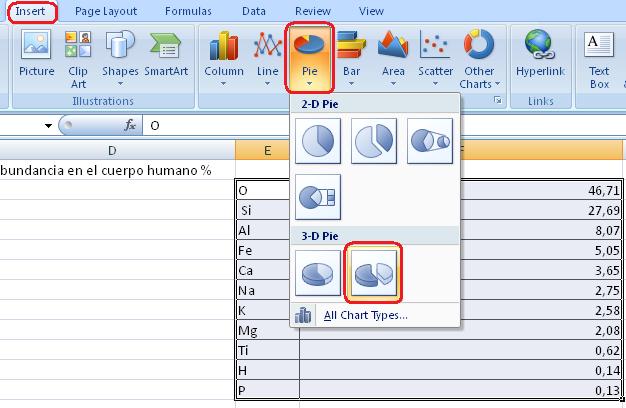Open the Scatter chart dropdown
This screenshot has width=626, height=408.
[435, 58]
